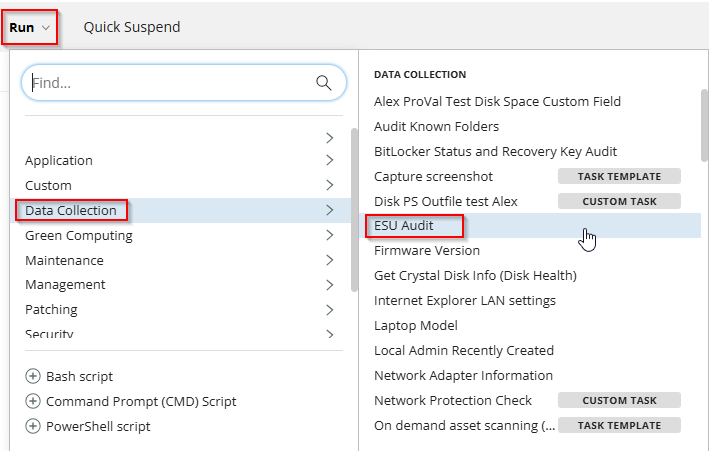
Task: Expand the Green Computing submenu arrow
Action: click(x=329, y=236)
